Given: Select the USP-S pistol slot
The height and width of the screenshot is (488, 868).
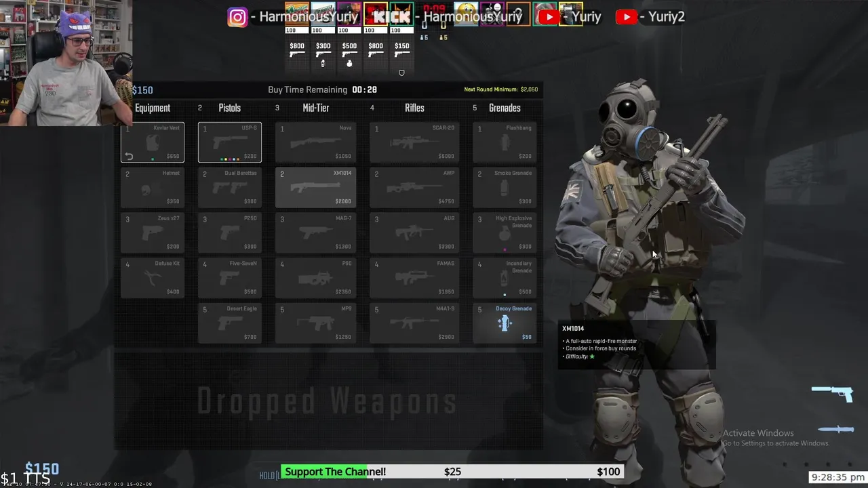Looking at the screenshot, I should click(230, 142).
